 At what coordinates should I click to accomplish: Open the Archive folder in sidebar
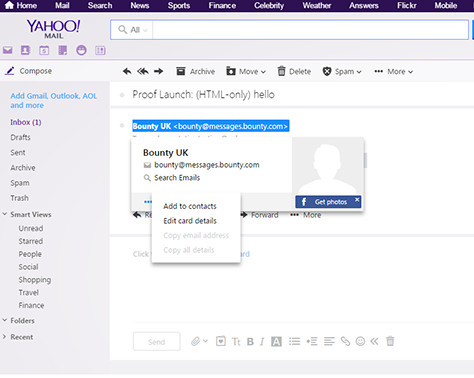click(23, 168)
